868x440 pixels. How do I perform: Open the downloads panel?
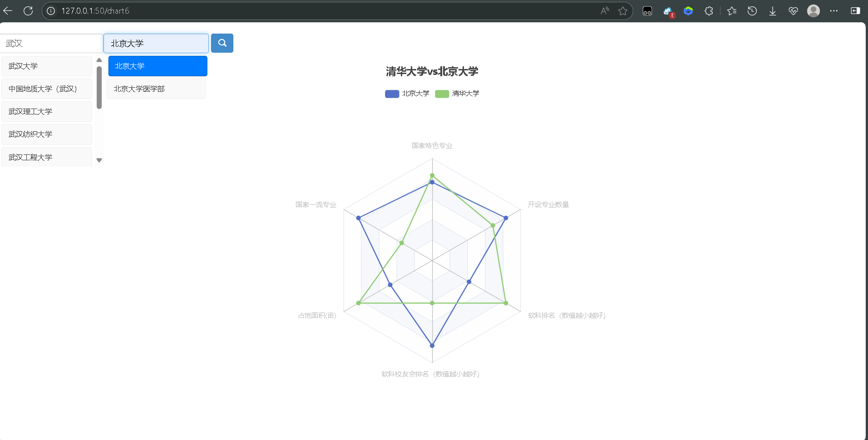(x=773, y=11)
